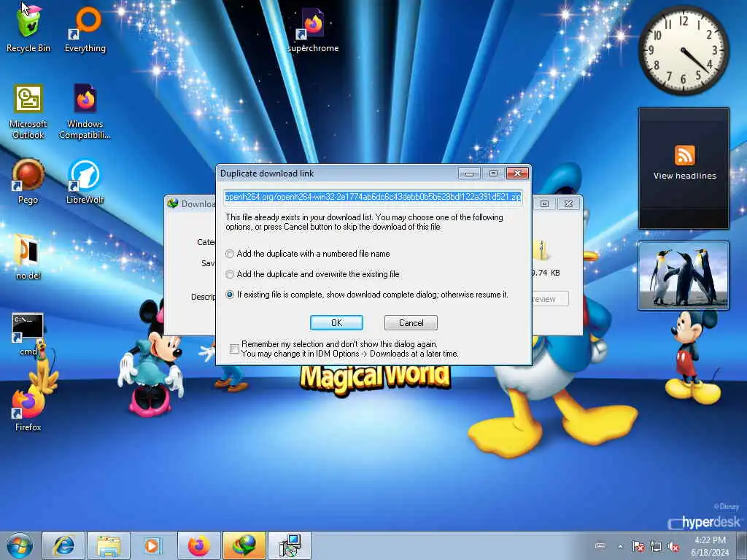Open the network tray icon
The width and height of the screenshot is (747, 560).
656,546
